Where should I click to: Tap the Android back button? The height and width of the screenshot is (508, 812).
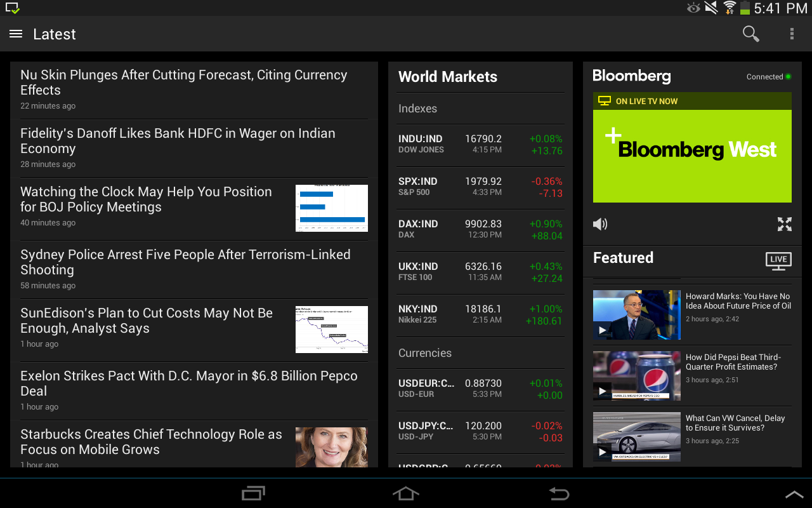coord(559,493)
